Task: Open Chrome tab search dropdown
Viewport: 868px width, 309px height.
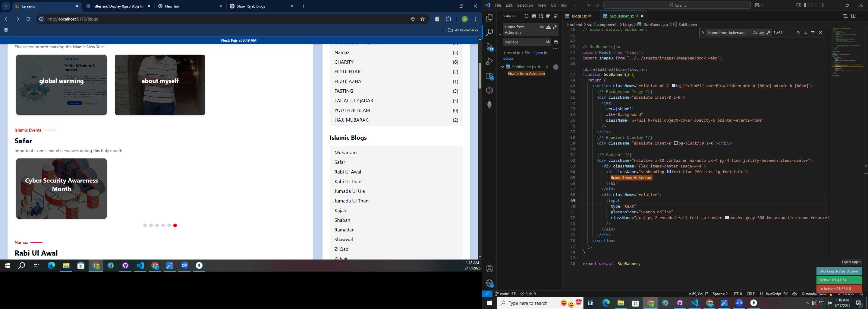Action: [6, 6]
